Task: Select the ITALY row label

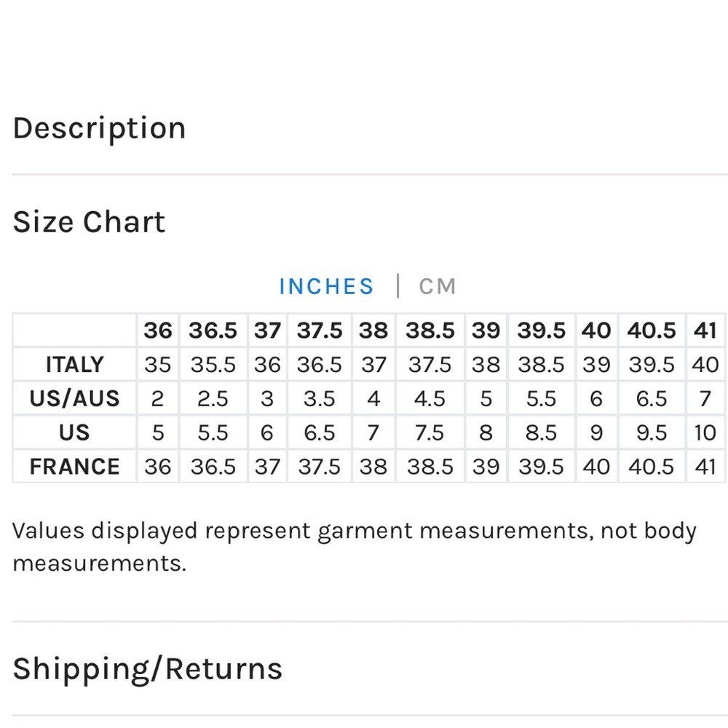Action: click(x=75, y=365)
